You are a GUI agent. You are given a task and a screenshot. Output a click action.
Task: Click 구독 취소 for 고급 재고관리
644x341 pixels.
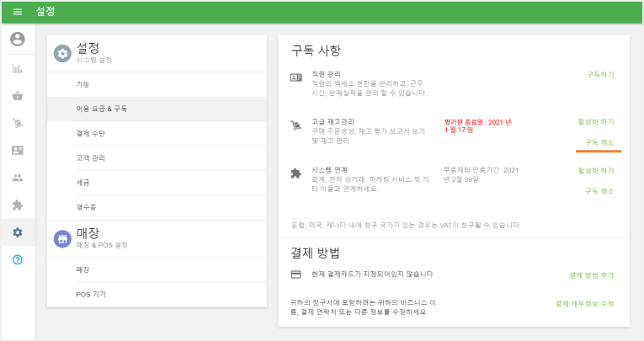[599, 142]
